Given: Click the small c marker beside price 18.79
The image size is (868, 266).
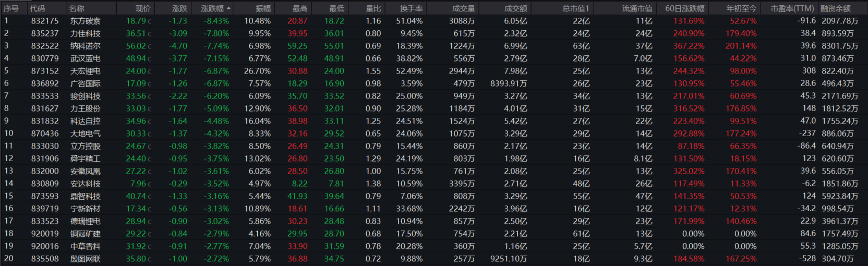Looking at the screenshot, I should click(150, 21).
